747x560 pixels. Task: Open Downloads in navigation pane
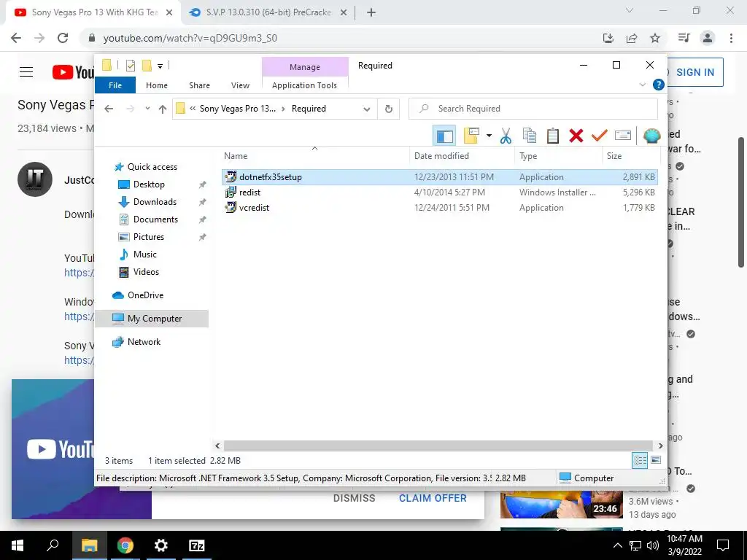(155, 202)
